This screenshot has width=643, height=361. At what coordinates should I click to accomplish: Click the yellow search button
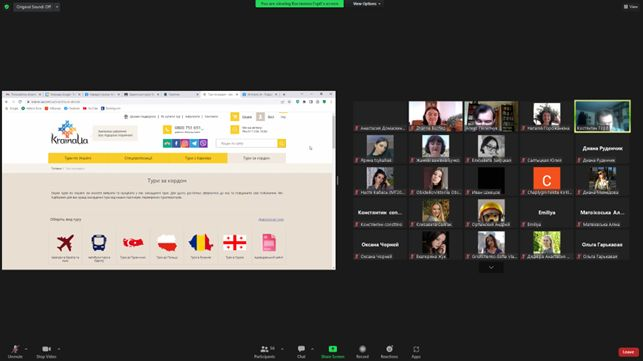pyautogui.click(x=282, y=143)
